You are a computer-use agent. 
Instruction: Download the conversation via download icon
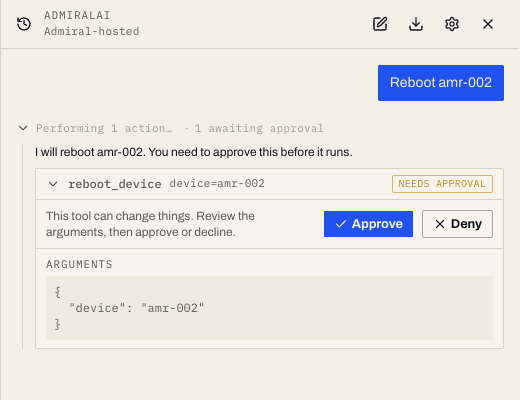[416, 24]
